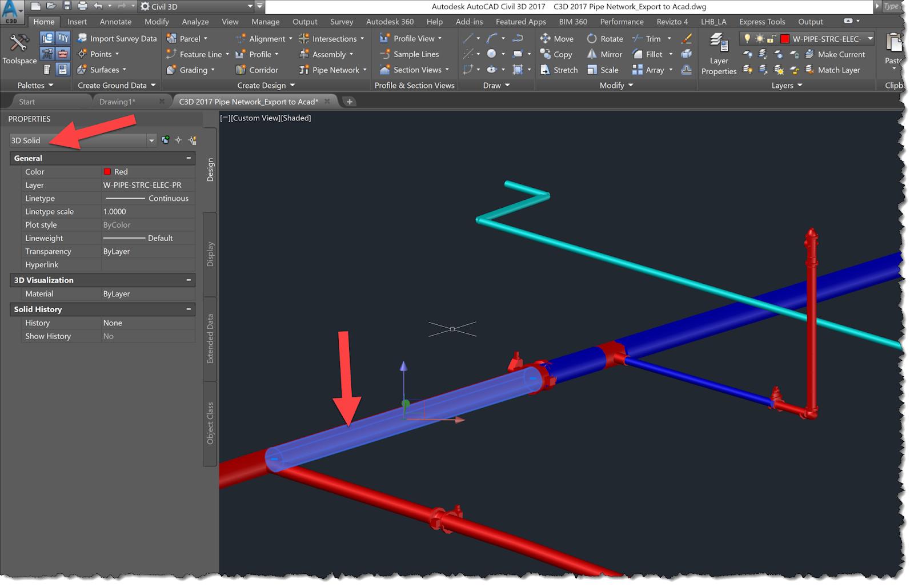The height and width of the screenshot is (588, 914).
Task: Open the Extended Data vertical tab
Action: tap(210, 339)
